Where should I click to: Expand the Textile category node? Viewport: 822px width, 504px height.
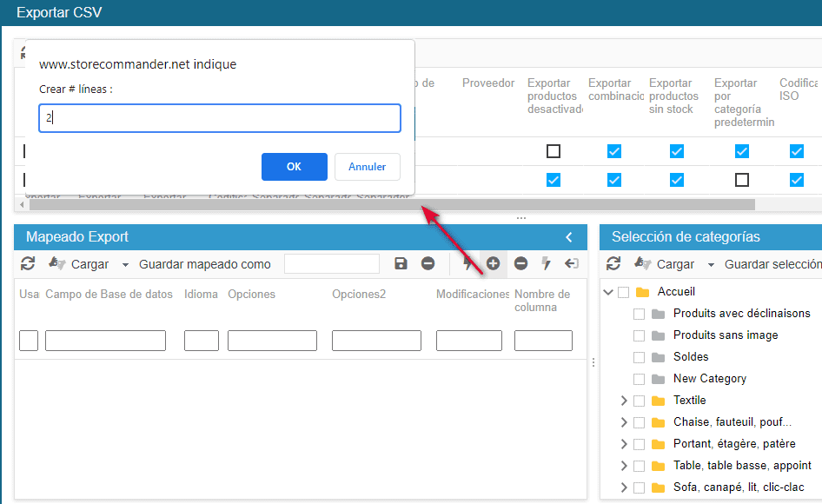click(x=623, y=401)
